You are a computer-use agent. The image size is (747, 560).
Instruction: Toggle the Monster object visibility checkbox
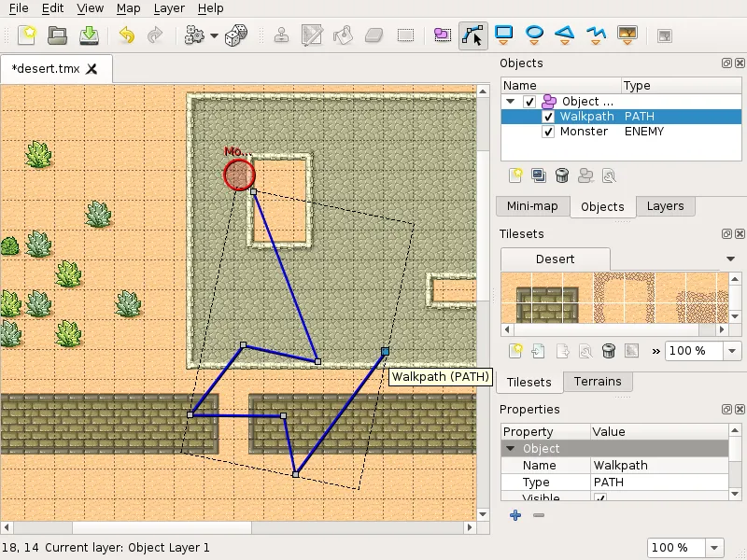(x=549, y=133)
